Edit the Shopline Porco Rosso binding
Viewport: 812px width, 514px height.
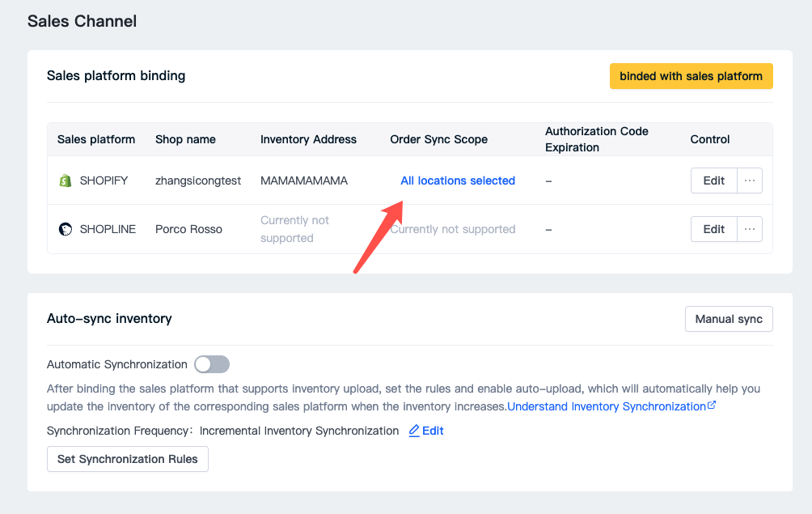pyautogui.click(x=713, y=229)
